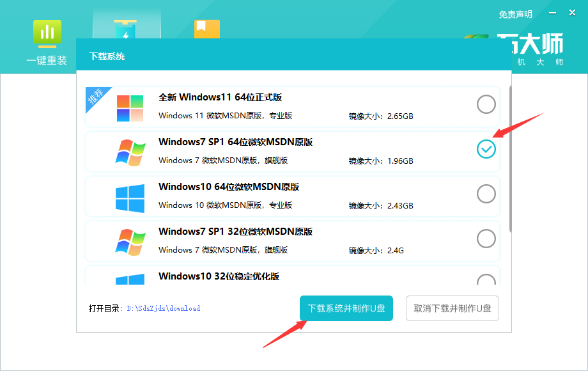Select the Windows7 SP1 32位 radio button

pos(486,238)
